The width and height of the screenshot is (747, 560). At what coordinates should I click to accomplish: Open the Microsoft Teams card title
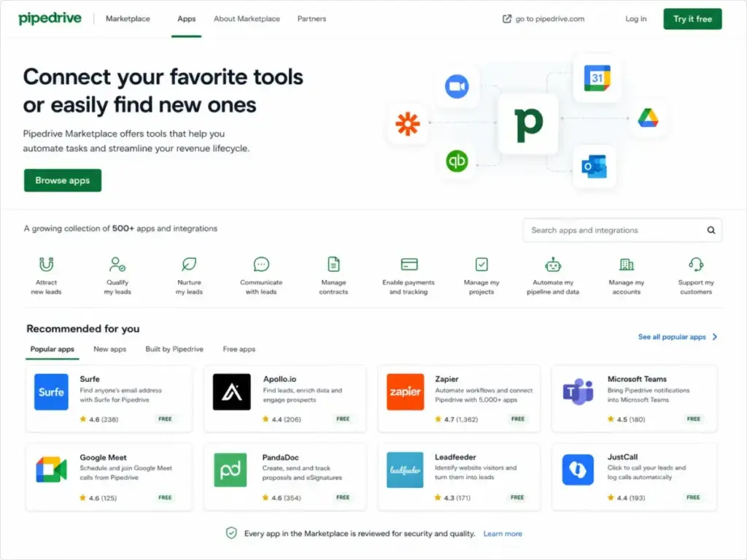pos(637,379)
